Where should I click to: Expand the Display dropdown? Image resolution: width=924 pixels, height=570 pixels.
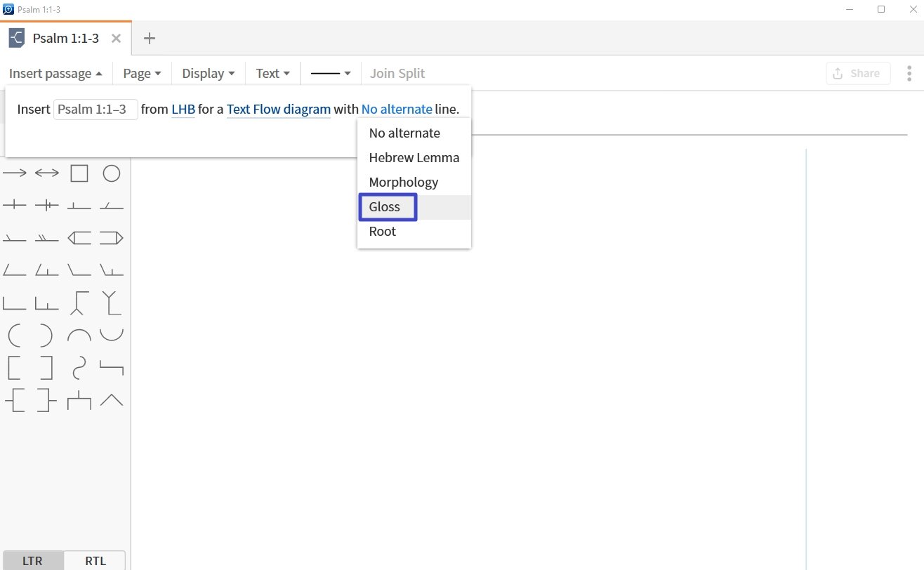(x=208, y=74)
